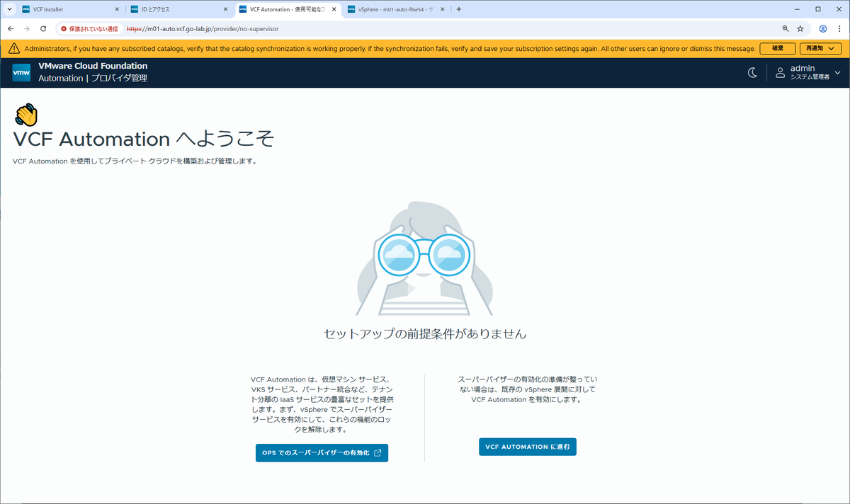This screenshot has height=504, width=850.
Task: Click the 保護されていない通信 warning badge
Action: [93, 30]
